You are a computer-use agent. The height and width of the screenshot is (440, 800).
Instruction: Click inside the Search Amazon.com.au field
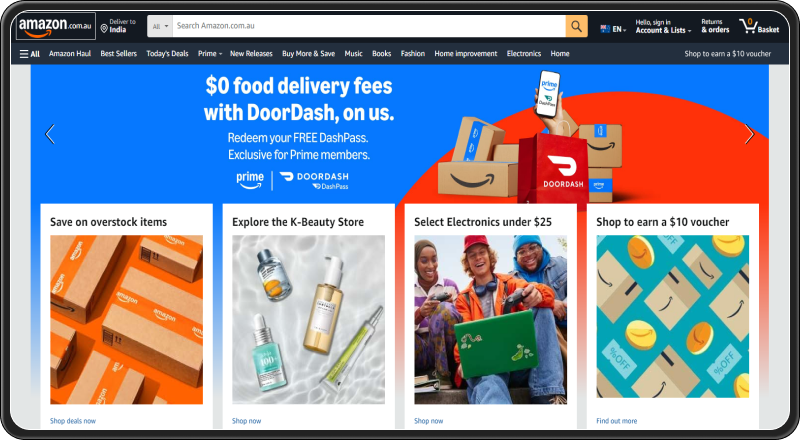point(369,26)
